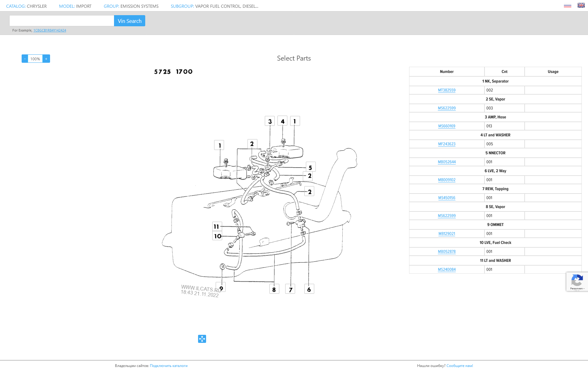
Task: Select callout number 10 on diagram
Action: 218,236
